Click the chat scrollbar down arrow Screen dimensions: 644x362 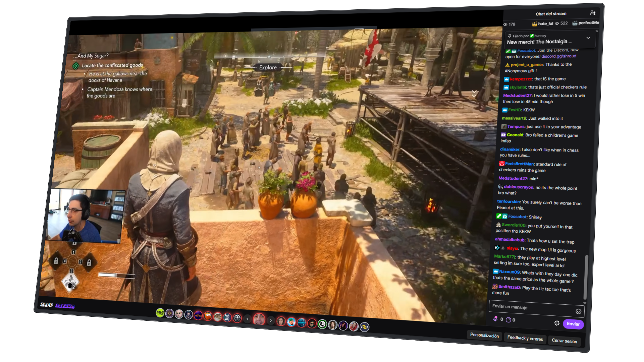tap(585, 303)
